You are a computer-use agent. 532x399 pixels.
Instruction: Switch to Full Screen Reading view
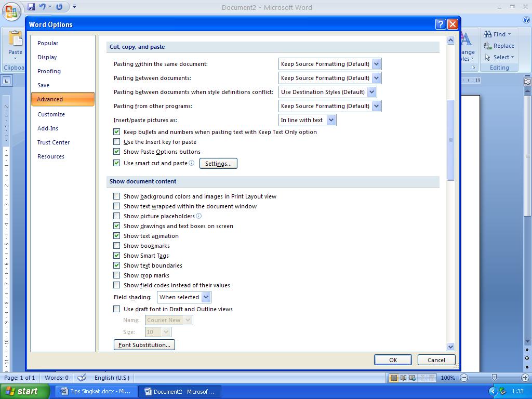coord(403,378)
